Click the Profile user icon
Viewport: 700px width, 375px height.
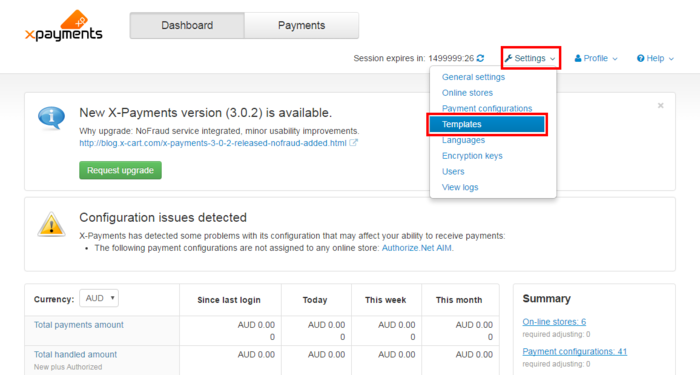pos(578,58)
